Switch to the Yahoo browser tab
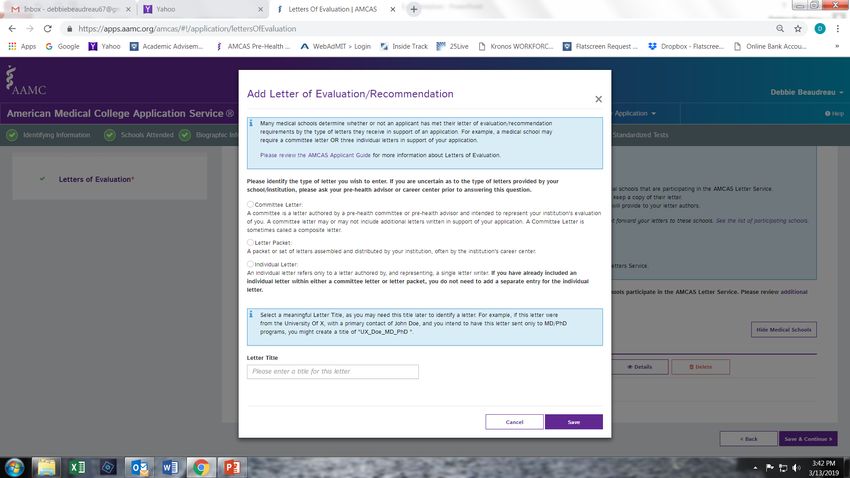 click(202, 9)
